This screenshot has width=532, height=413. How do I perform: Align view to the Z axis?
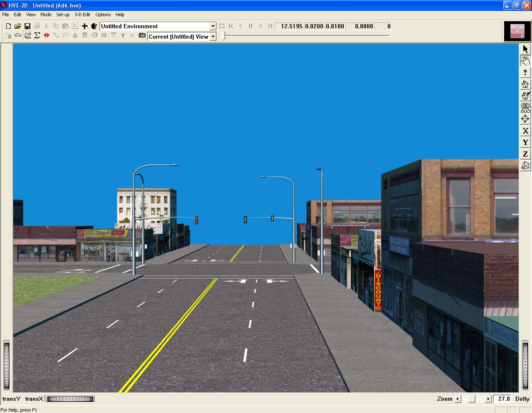[525, 154]
